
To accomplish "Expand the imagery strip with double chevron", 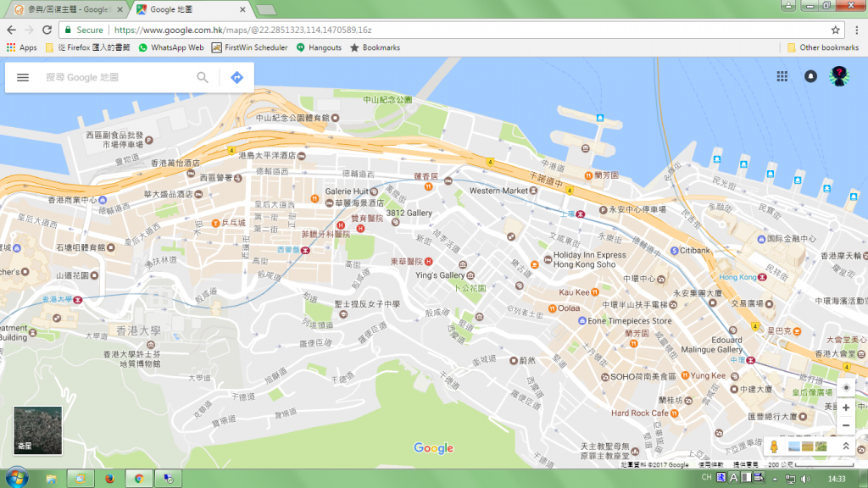I will pos(845,446).
